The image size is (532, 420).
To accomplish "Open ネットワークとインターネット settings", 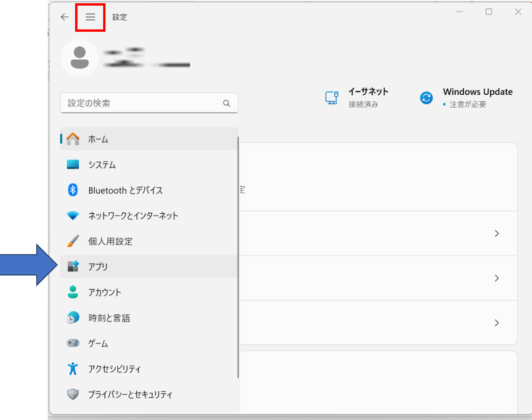I will [x=133, y=216].
